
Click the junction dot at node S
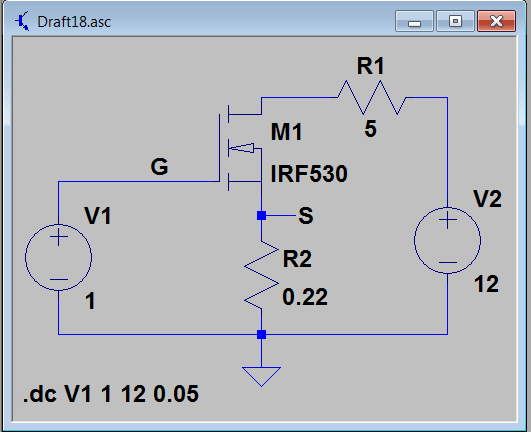261,215
